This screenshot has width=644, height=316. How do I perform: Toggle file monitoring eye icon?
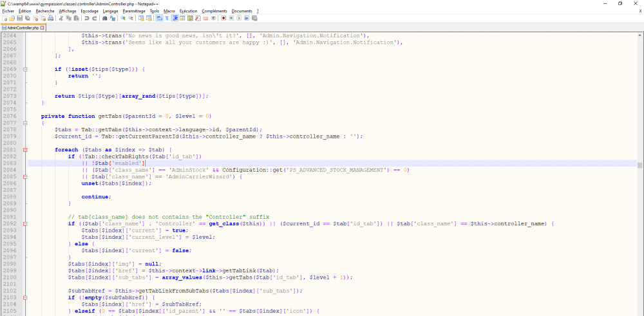pyautogui.click(x=213, y=18)
